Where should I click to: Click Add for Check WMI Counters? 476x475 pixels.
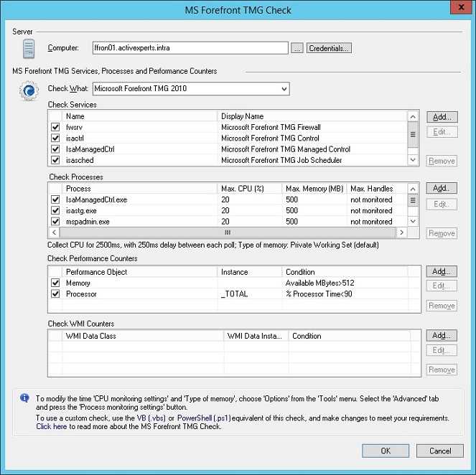click(x=442, y=336)
